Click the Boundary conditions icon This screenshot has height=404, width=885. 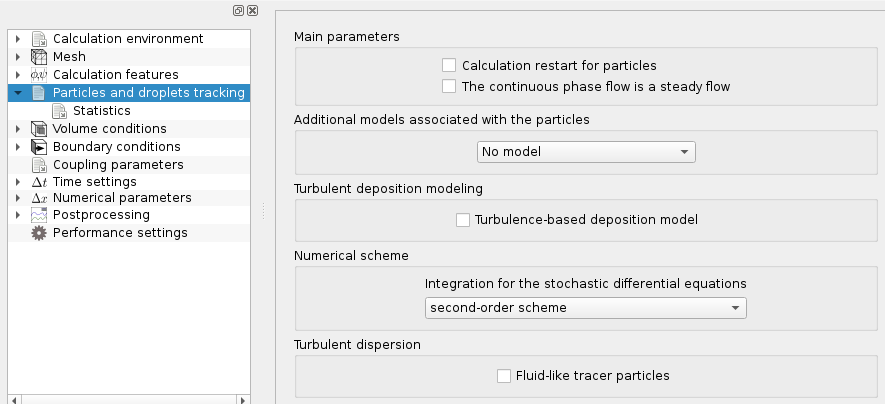pos(39,147)
